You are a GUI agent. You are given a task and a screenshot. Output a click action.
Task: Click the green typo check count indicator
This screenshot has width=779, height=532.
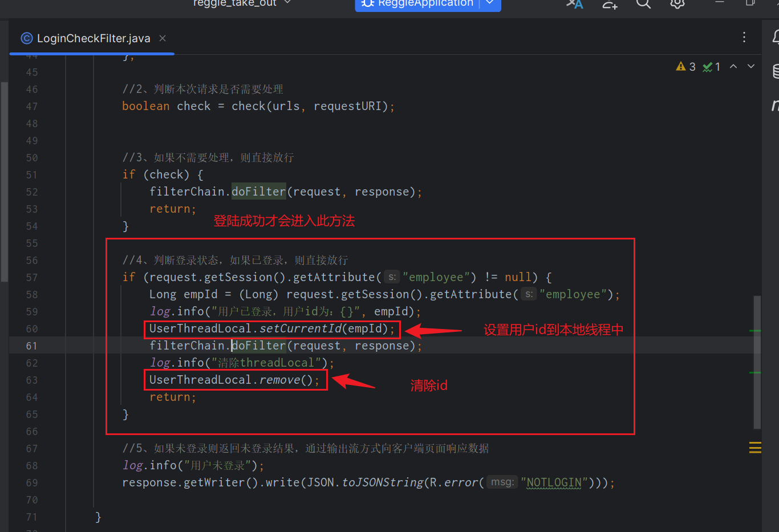(x=712, y=67)
